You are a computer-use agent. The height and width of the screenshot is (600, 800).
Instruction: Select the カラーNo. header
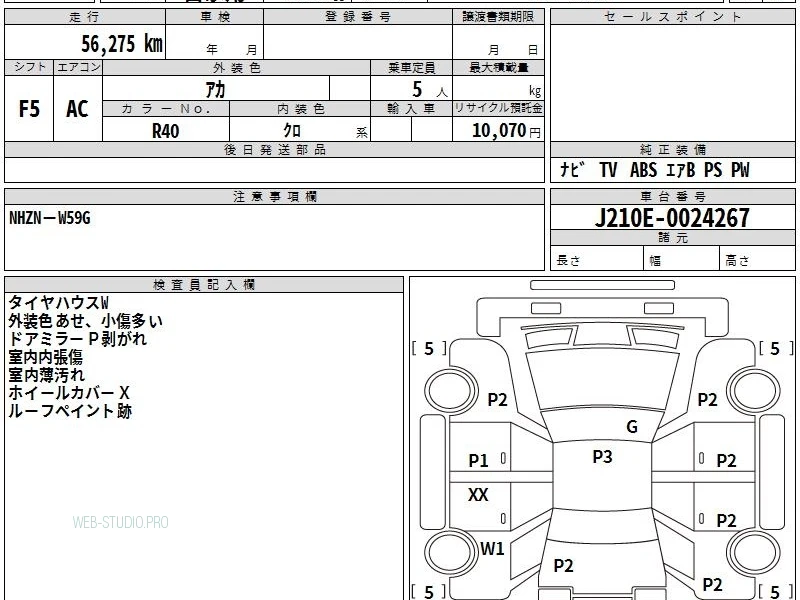pos(166,109)
